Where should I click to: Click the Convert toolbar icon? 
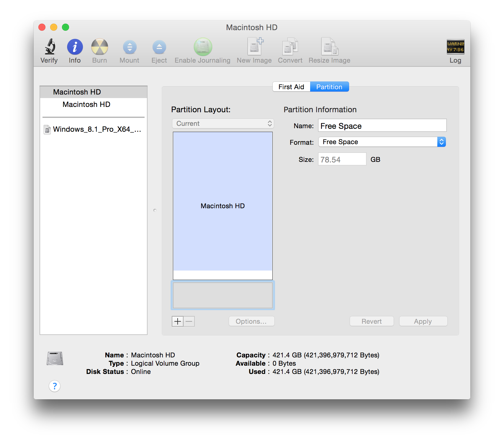point(290,46)
